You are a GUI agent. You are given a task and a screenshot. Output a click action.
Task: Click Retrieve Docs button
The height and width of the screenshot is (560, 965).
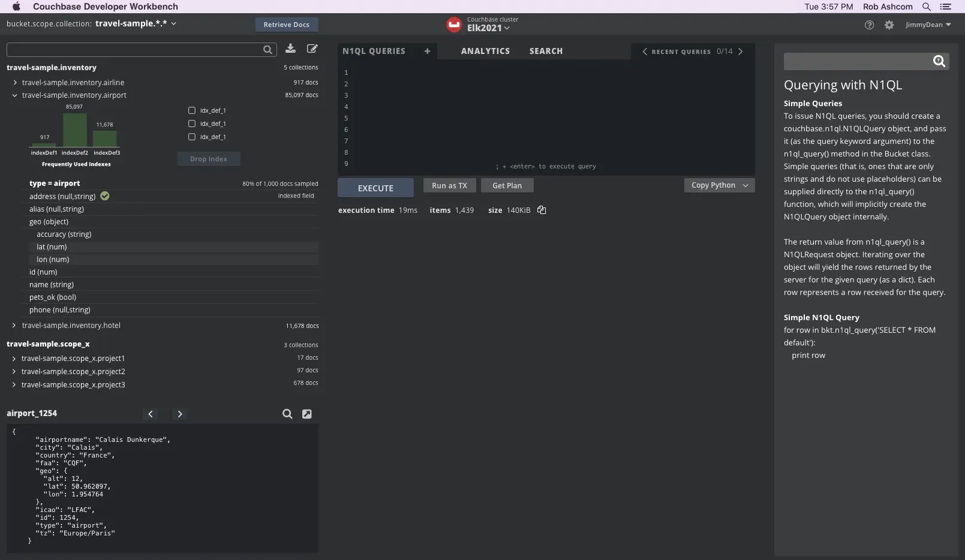(286, 25)
